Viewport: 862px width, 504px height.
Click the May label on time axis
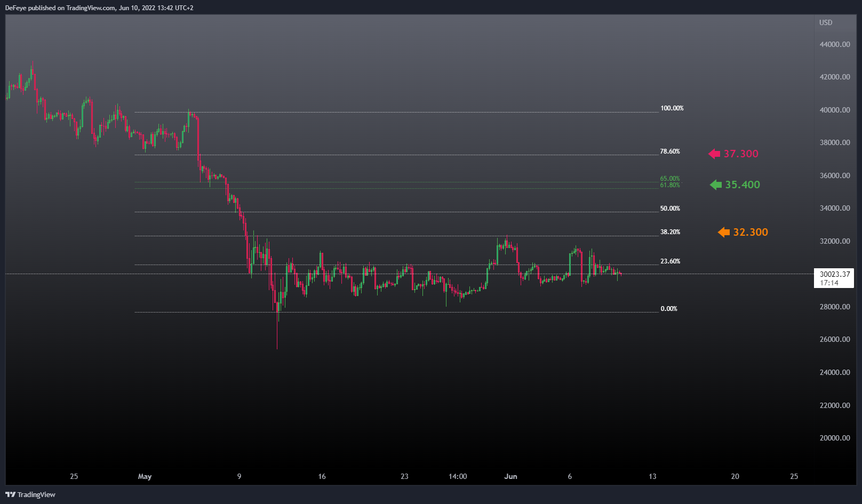coord(145,476)
